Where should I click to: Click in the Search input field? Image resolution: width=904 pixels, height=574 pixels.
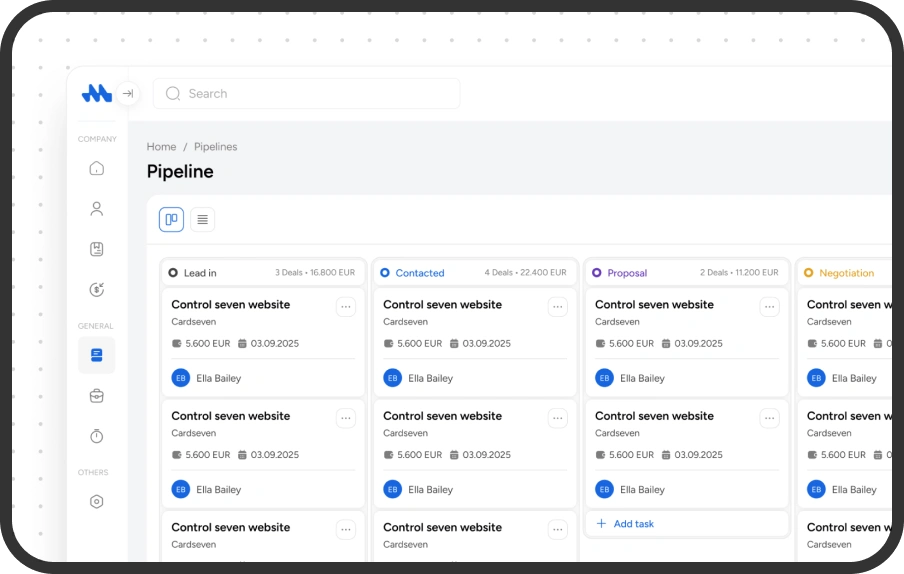tap(306, 93)
